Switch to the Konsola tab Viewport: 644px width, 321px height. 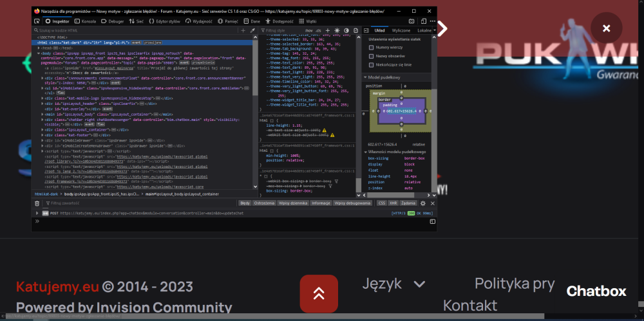pyautogui.click(x=86, y=21)
